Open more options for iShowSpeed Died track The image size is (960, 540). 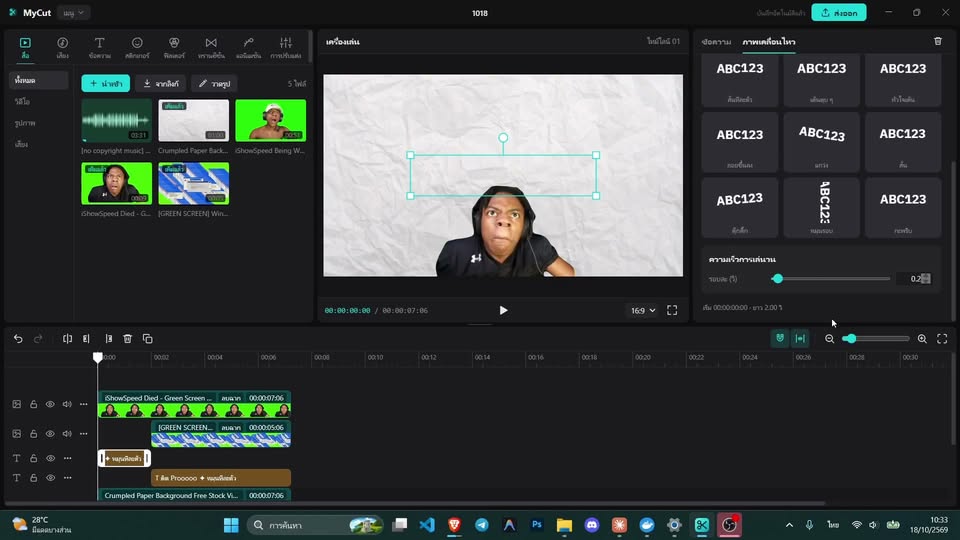point(84,404)
